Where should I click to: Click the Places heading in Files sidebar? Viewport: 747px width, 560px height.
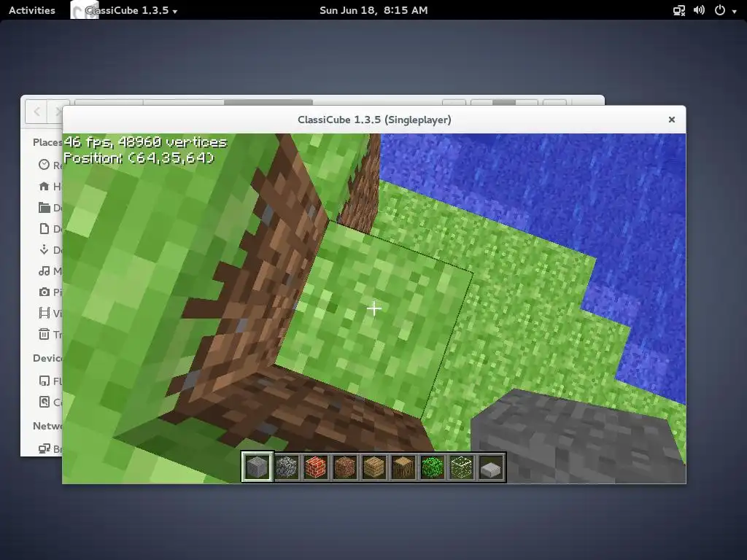[47, 142]
